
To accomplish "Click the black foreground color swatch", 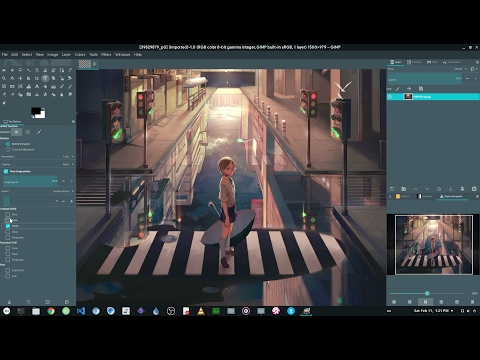I will pyautogui.click(x=36, y=111).
